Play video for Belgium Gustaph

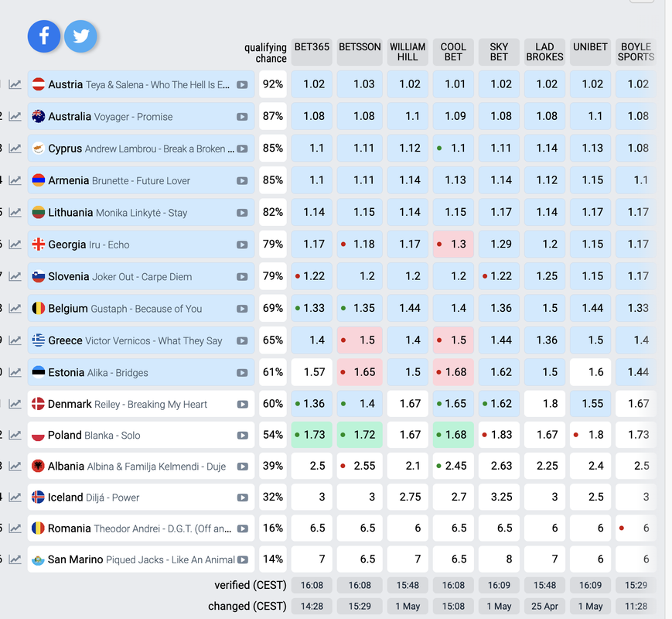[242, 309]
